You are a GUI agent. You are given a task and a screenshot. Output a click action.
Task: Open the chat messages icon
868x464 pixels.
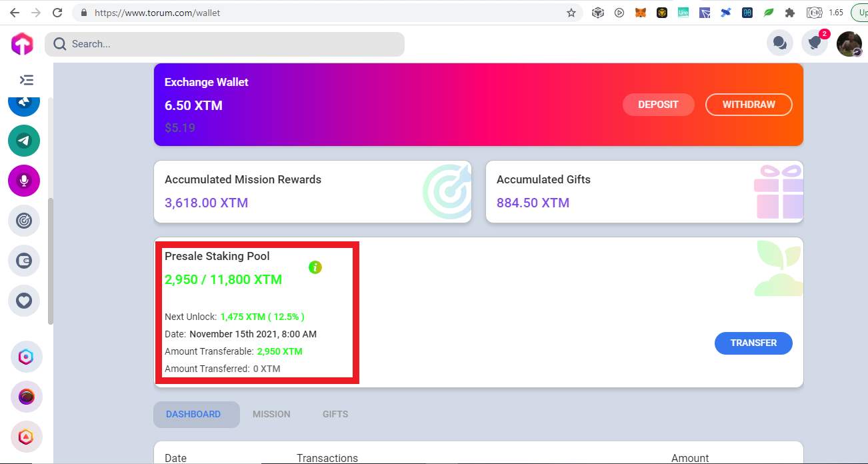coord(779,43)
